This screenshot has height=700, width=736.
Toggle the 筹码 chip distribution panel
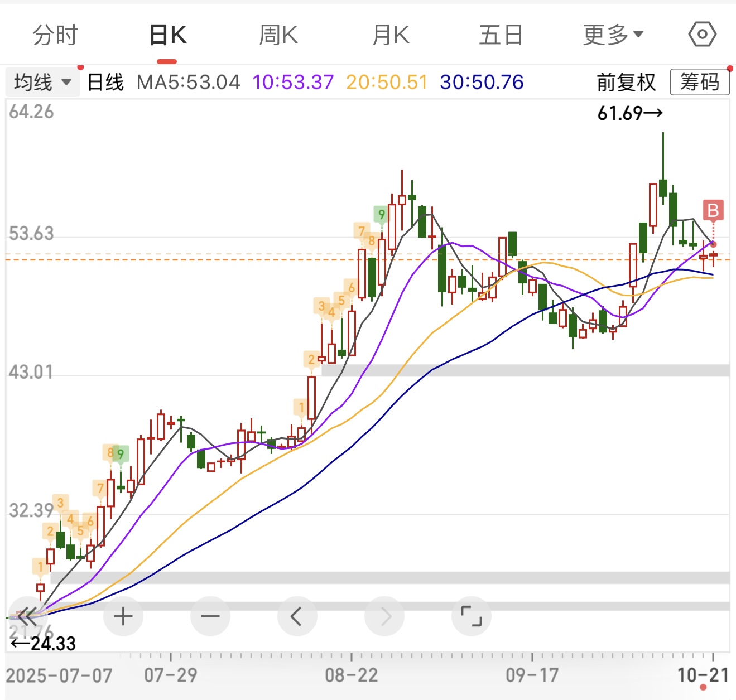point(699,83)
